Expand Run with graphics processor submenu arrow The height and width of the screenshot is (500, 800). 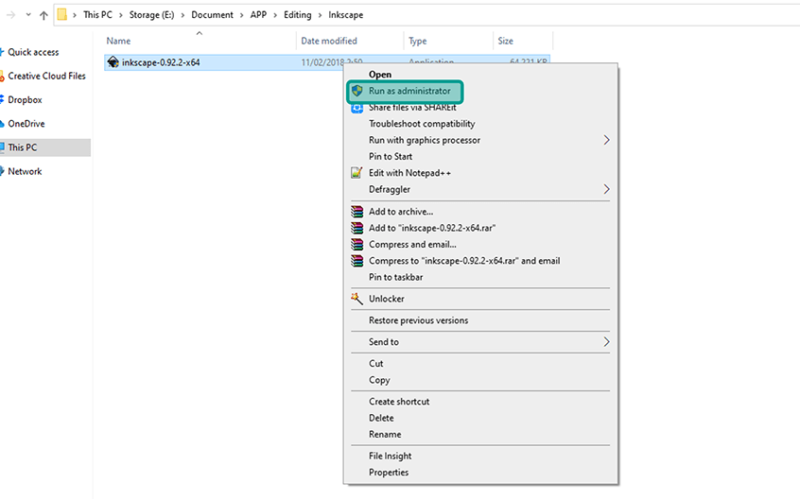[606, 140]
